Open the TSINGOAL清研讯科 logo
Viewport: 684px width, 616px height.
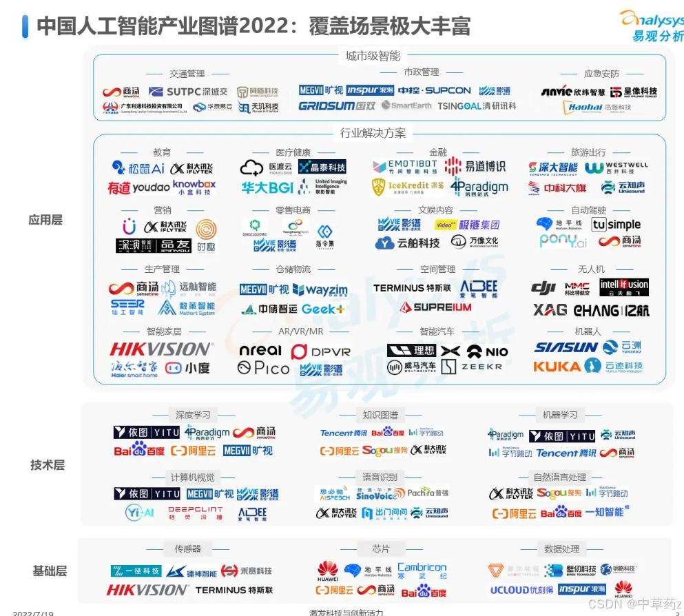coord(477,106)
